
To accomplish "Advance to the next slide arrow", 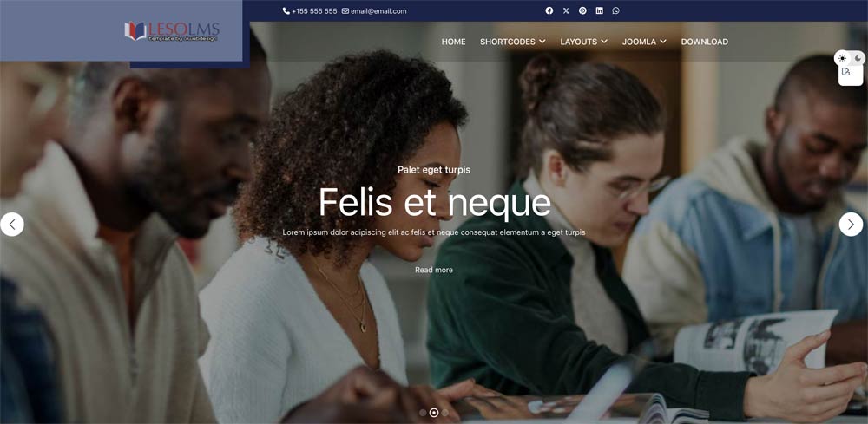I will pos(851,225).
